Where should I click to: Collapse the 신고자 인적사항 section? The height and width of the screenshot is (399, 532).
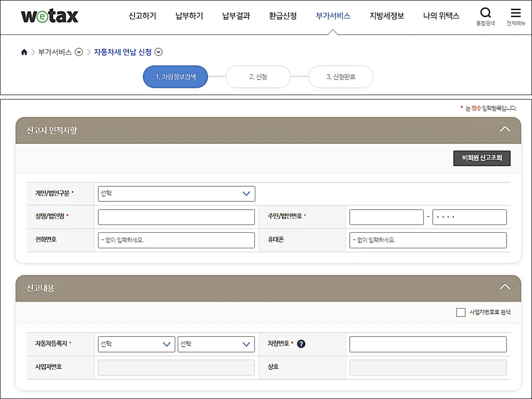[x=505, y=129]
